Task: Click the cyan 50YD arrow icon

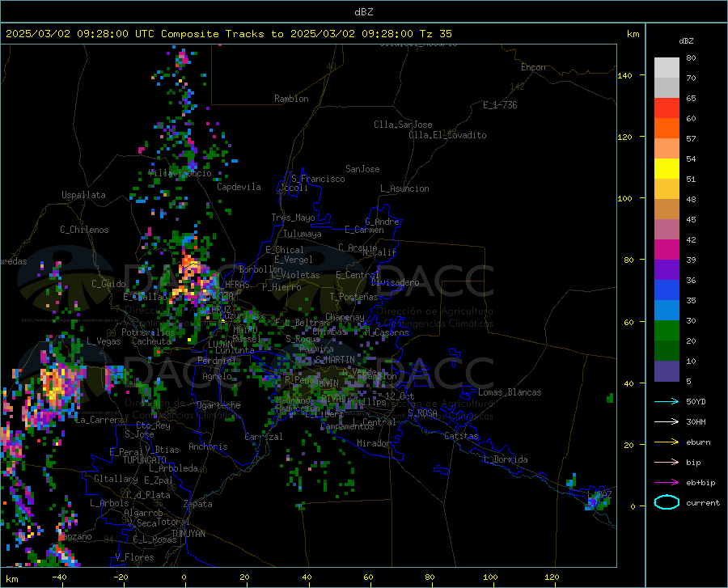Action: point(667,401)
